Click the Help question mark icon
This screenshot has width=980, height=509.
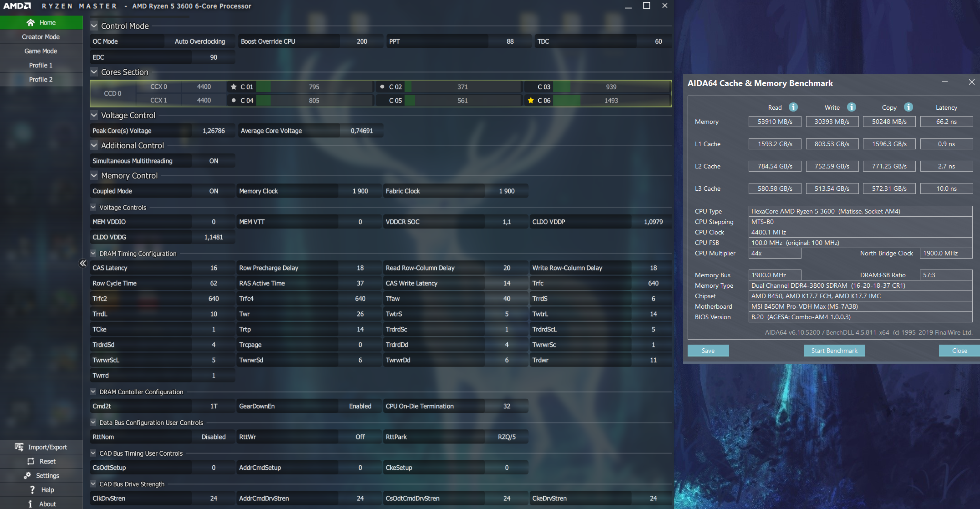[32, 489]
